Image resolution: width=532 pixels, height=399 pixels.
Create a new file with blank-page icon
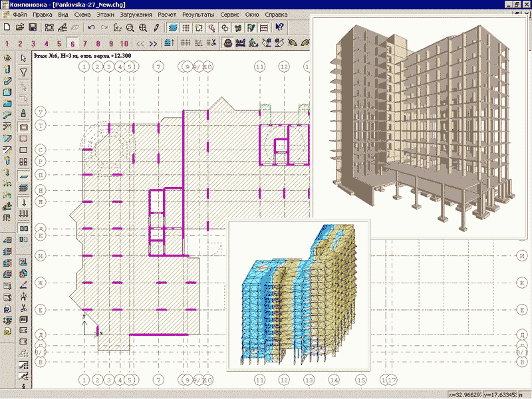click(x=7, y=27)
